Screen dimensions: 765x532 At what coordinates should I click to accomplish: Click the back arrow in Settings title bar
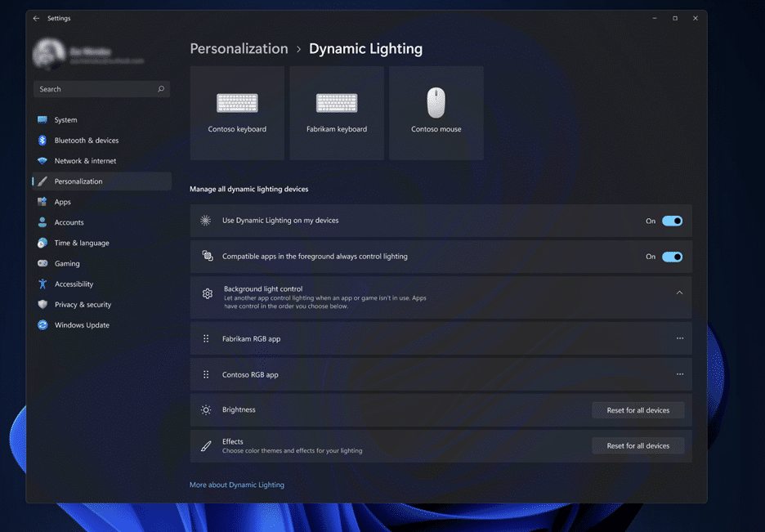[x=36, y=18]
